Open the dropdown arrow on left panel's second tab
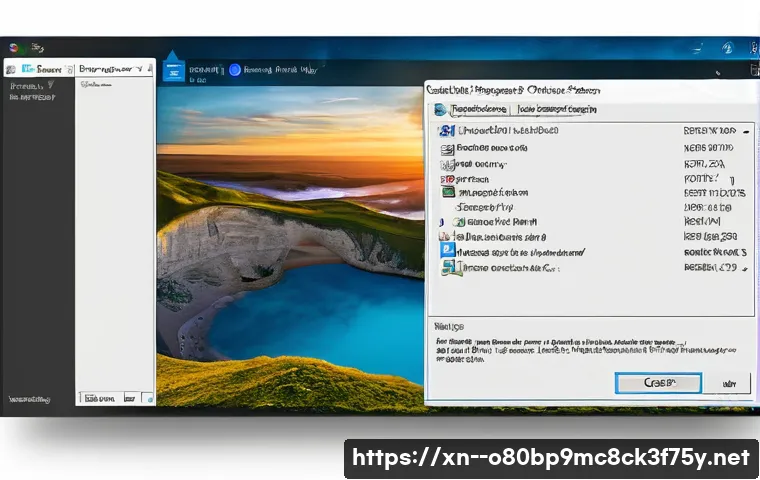The image size is (760, 480). pos(144,71)
